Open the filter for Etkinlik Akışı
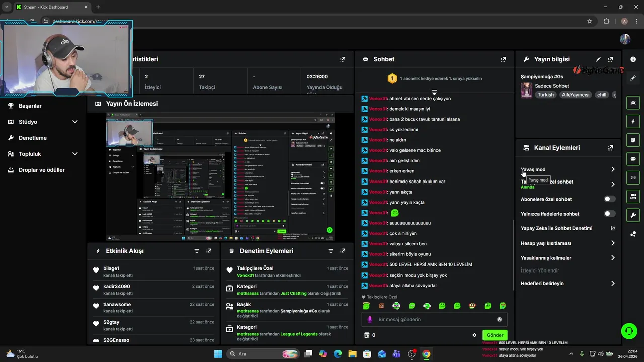This screenshot has width=644, height=362. point(197,251)
